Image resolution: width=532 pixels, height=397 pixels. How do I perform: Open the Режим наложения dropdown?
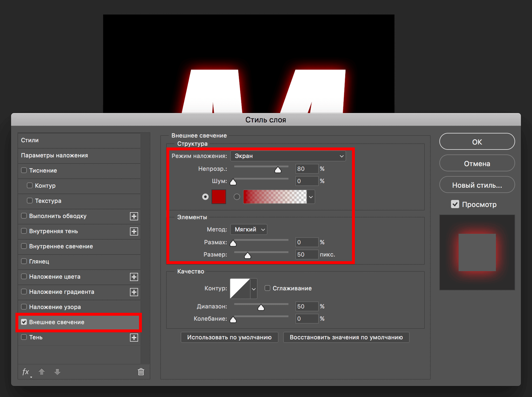[288, 156]
